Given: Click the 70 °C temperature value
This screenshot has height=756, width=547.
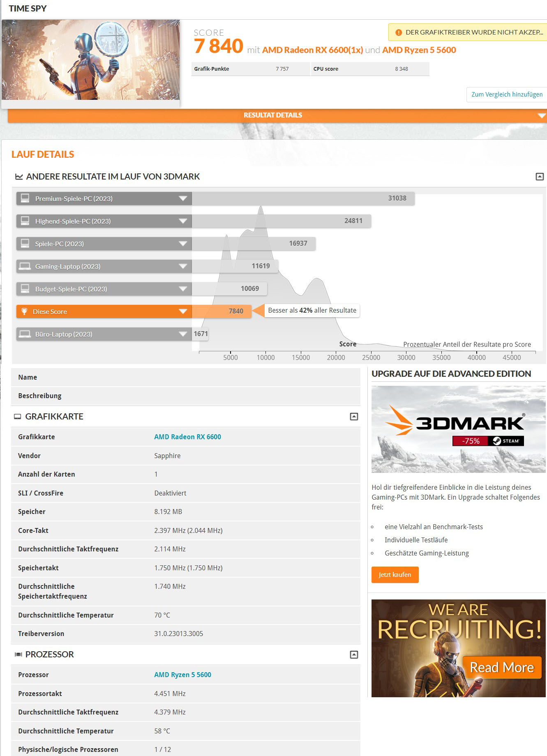Looking at the screenshot, I should pyautogui.click(x=162, y=615).
